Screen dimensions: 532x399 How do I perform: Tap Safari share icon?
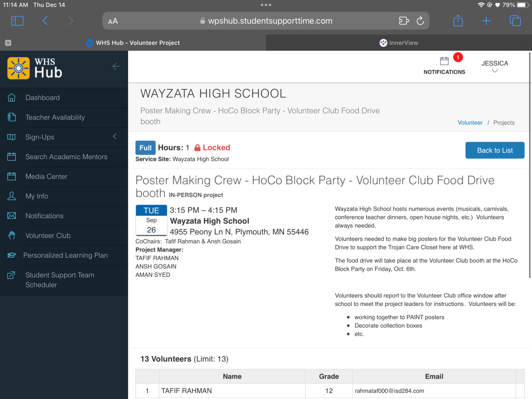458,21
